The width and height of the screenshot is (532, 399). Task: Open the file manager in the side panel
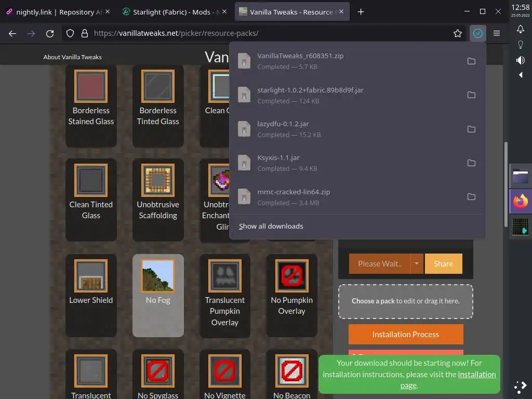tap(521, 176)
